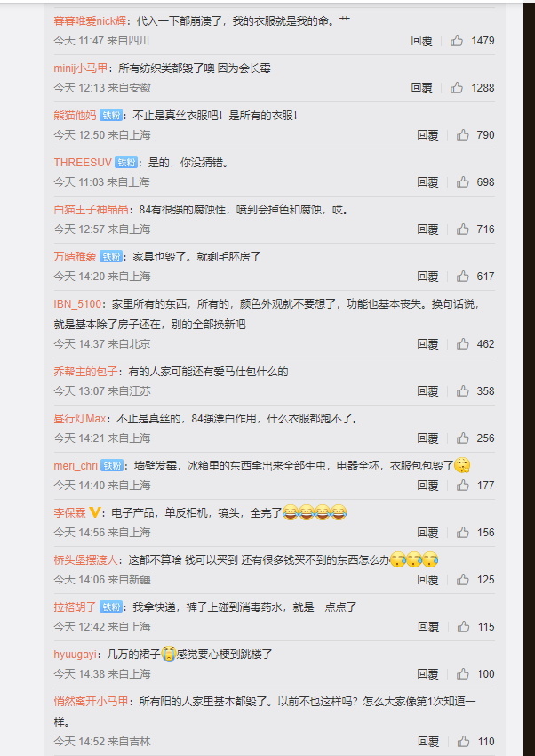The width and height of the screenshot is (535, 756).
Task: Thumbs-up THREESUV's comment
Action: point(463,181)
